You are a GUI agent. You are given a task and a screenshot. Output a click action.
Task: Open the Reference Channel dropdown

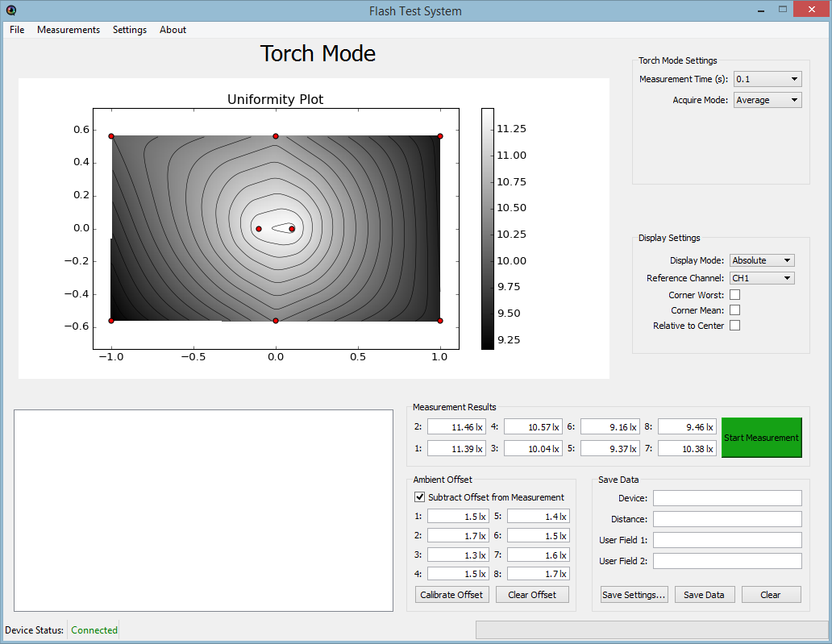click(761, 278)
